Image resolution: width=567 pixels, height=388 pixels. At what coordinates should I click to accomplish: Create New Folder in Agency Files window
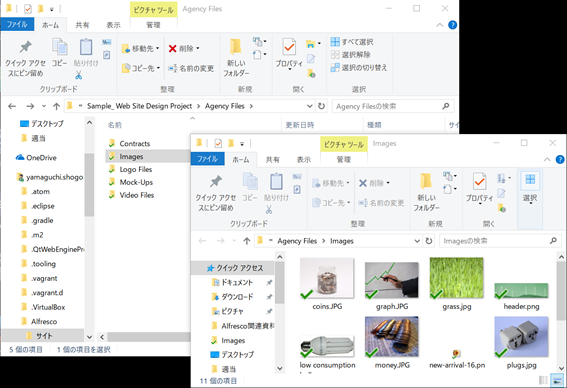(236, 58)
